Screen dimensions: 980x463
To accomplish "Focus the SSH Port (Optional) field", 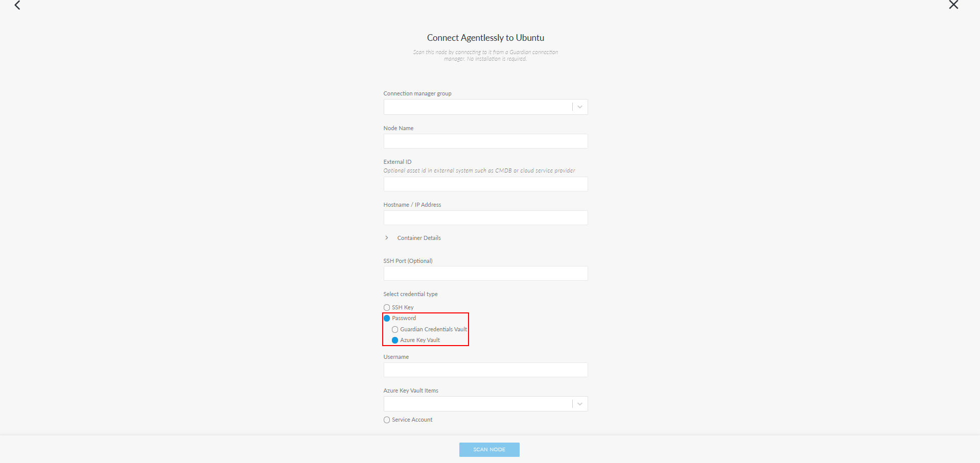I will pyautogui.click(x=485, y=273).
